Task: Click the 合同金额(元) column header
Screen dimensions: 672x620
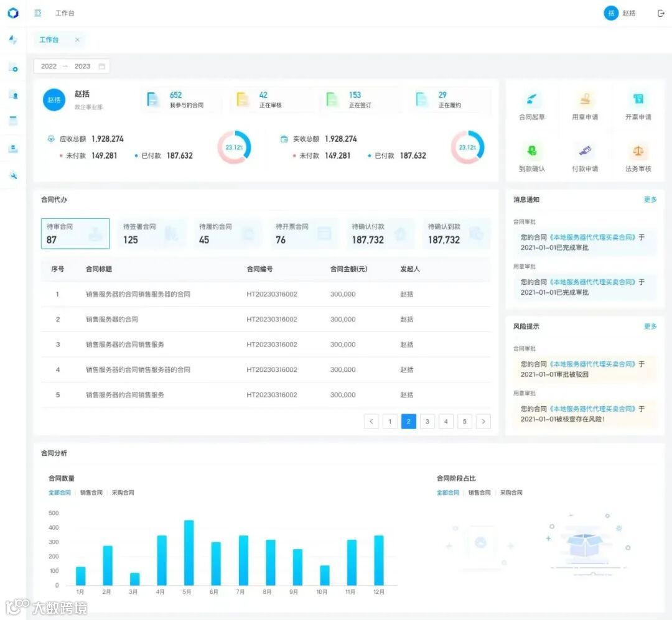Action: [x=349, y=269]
